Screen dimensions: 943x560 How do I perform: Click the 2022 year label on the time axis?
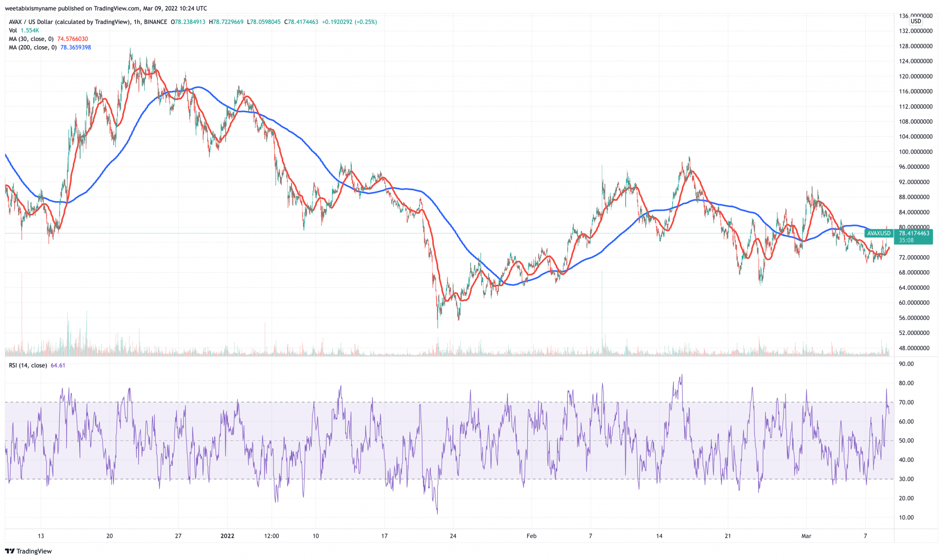point(227,536)
